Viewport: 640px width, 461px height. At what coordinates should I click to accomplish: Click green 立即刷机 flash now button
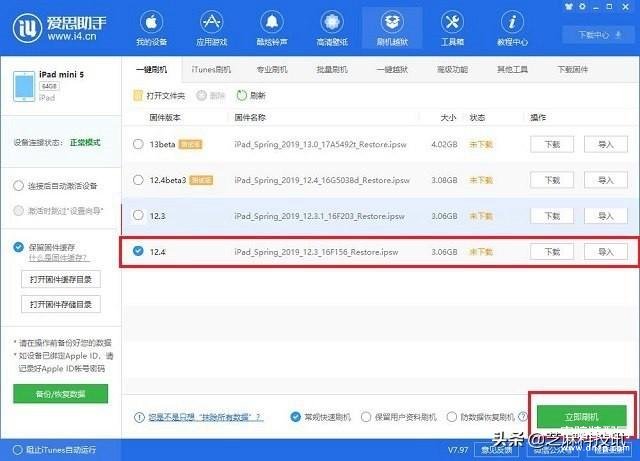pos(582,416)
